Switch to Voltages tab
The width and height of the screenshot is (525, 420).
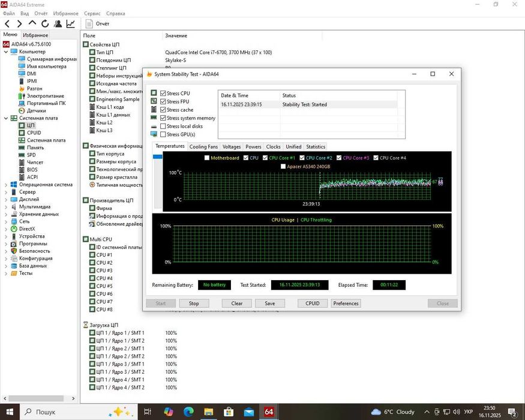point(232,146)
